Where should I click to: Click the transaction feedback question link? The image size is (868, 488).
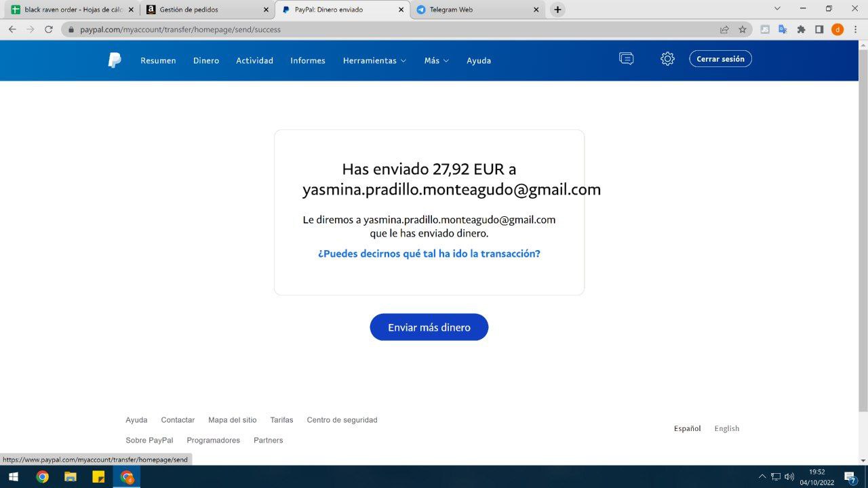[x=429, y=253]
